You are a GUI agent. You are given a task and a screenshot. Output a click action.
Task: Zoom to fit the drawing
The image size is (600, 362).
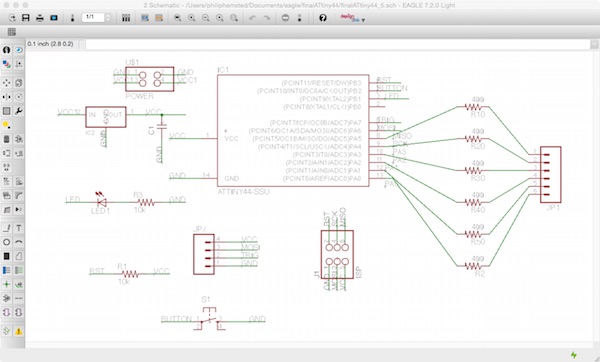[178, 18]
